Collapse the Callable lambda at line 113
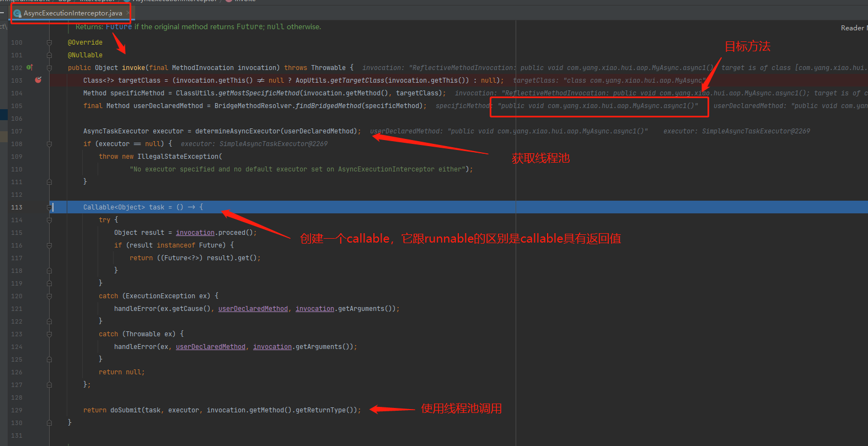The height and width of the screenshot is (446, 868). click(x=49, y=207)
